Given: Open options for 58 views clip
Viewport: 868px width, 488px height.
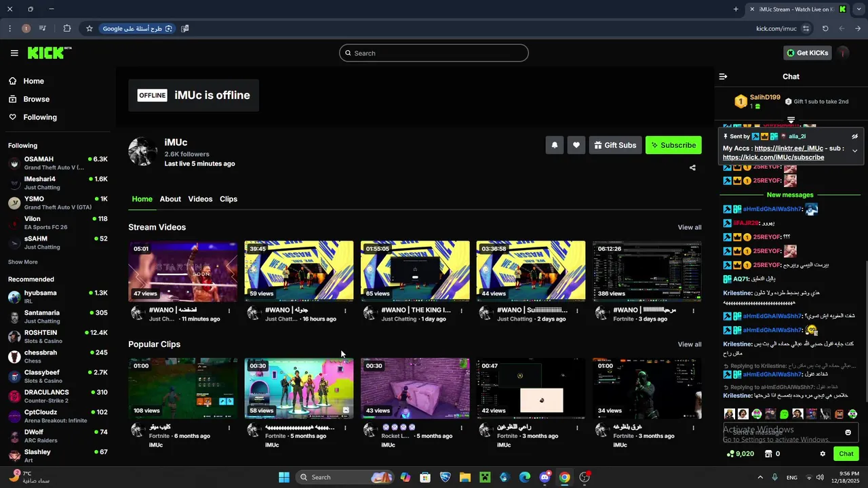Looking at the screenshot, I should click(x=345, y=428).
